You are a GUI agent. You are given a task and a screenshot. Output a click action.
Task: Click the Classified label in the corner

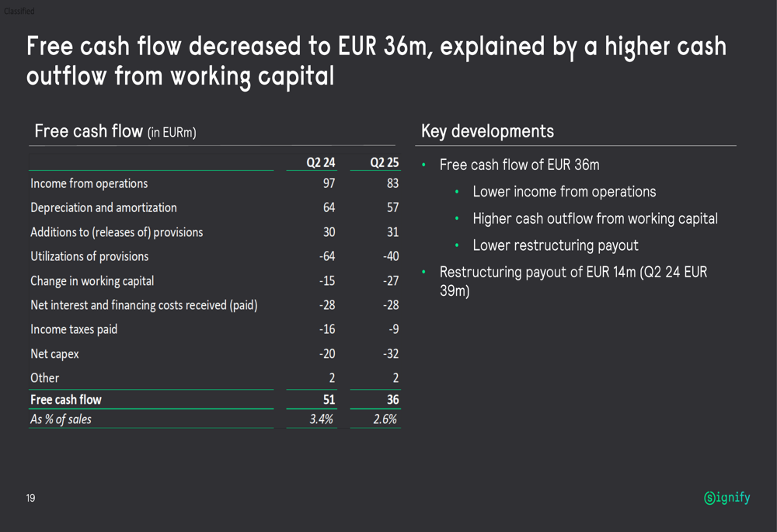(19, 11)
